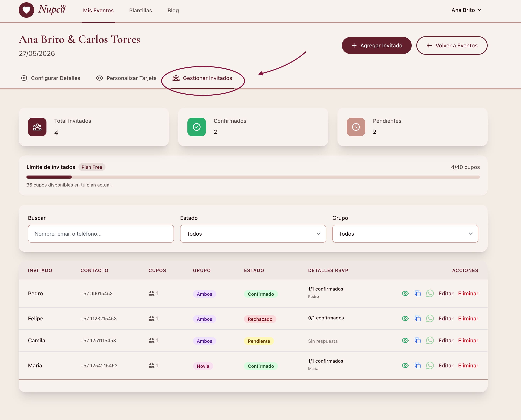Go to the Plantillas menu item
The width and height of the screenshot is (521, 420).
click(140, 10)
